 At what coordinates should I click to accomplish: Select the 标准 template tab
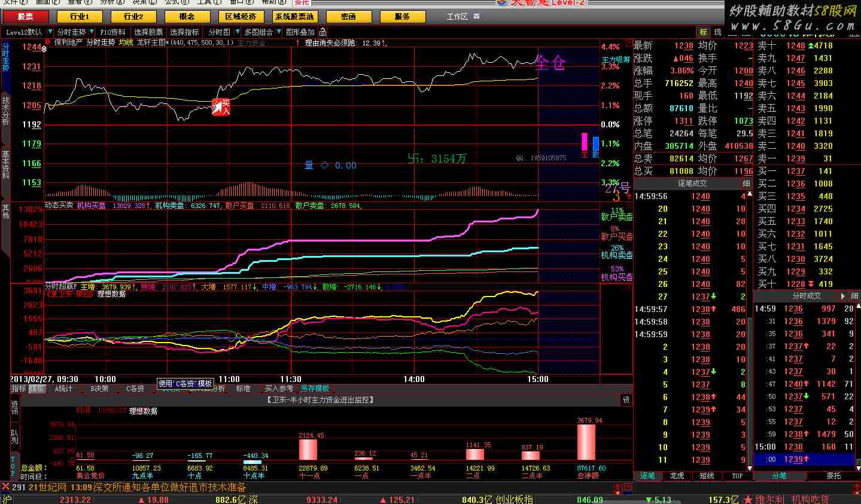[x=244, y=389]
